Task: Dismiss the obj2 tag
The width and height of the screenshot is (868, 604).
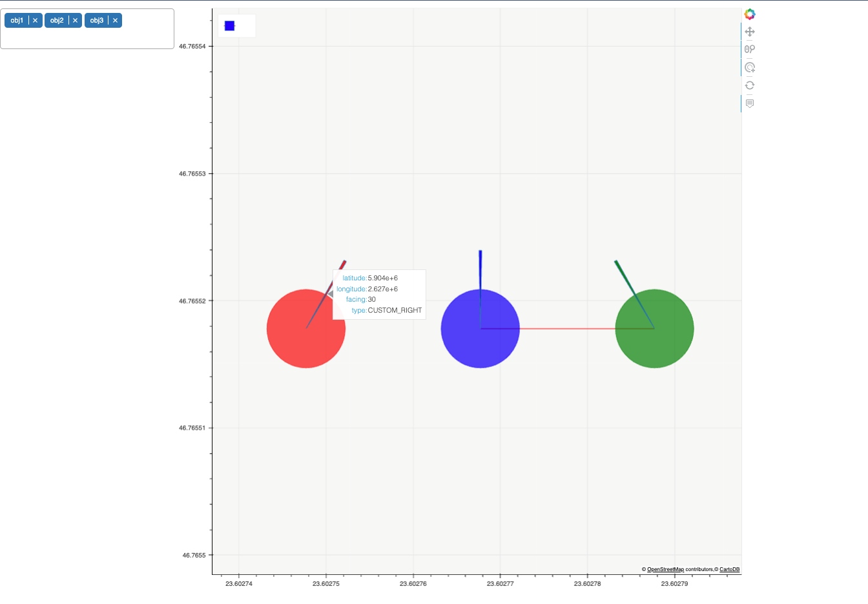Action: pyautogui.click(x=75, y=20)
